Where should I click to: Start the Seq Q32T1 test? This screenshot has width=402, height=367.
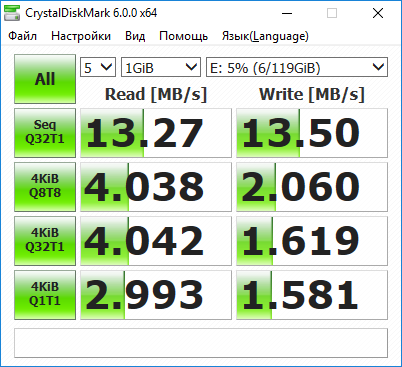(x=45, y=133)
